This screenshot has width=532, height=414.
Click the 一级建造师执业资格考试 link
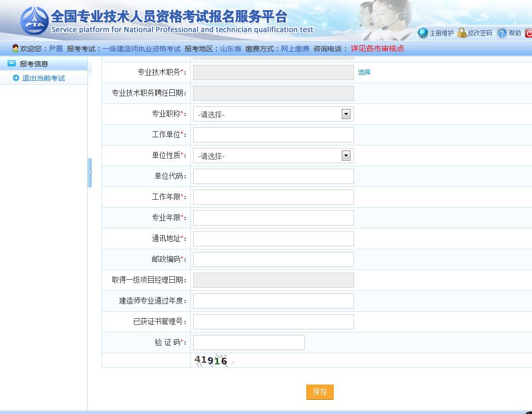point(141,49)
